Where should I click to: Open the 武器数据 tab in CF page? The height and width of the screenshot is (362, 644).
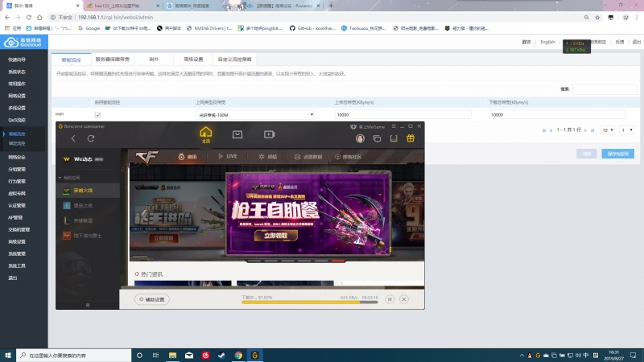coord(308,157)
